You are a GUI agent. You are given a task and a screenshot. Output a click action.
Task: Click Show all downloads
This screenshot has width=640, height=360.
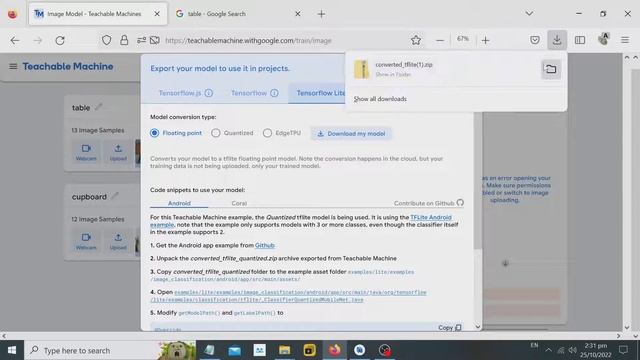tap(380, 99)
